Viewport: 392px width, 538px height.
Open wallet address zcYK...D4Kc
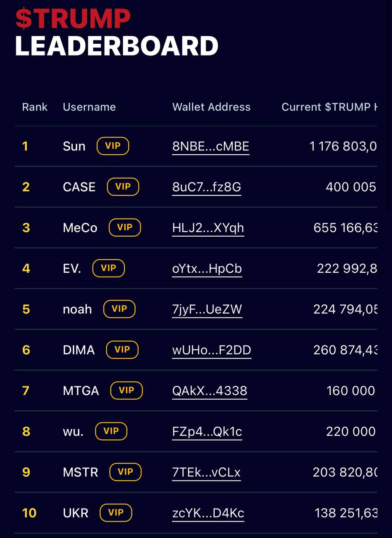(208, 513)
